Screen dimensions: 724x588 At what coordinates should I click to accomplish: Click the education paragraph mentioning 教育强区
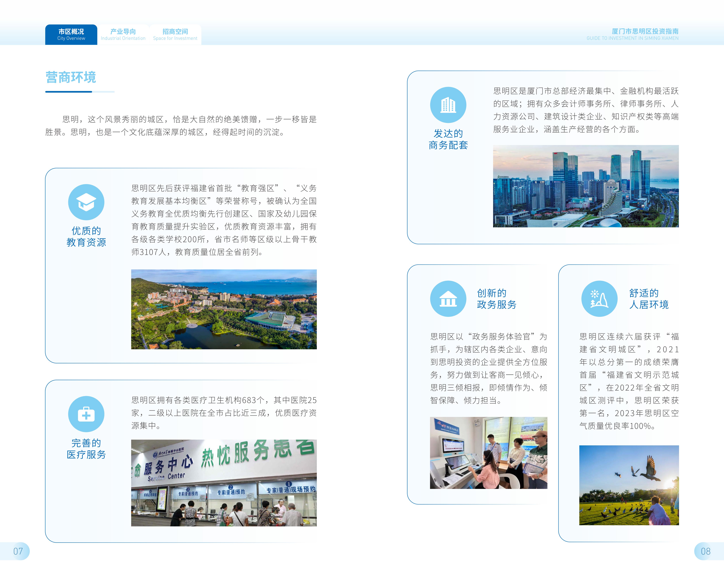coord(224,220)
